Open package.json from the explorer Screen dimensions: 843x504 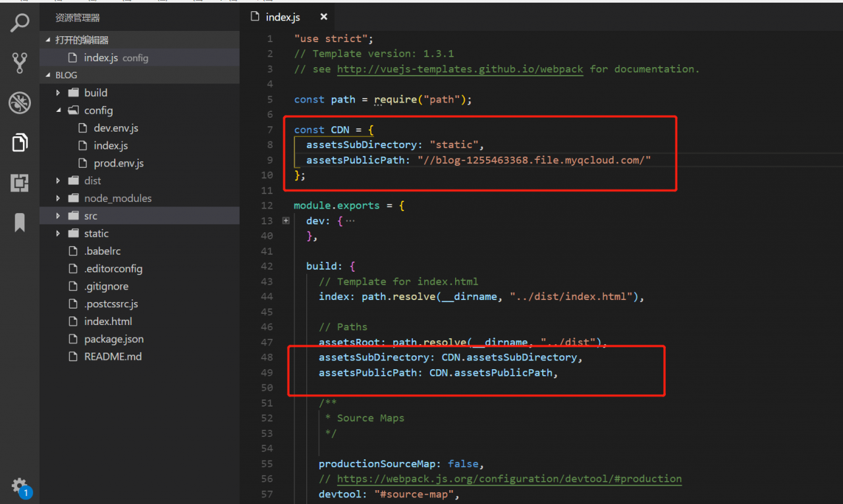coord(113,339)
